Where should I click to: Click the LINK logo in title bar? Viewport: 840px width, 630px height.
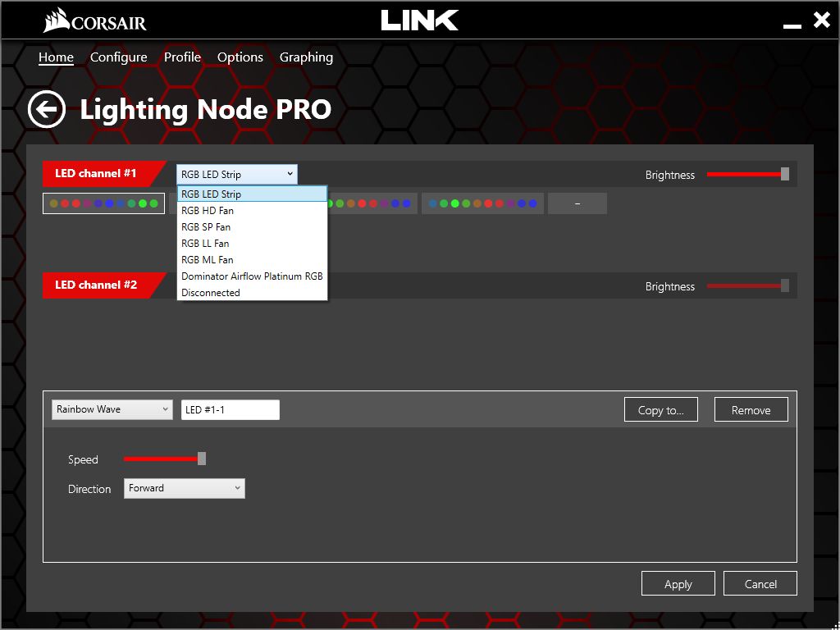(x=419, y=21)
